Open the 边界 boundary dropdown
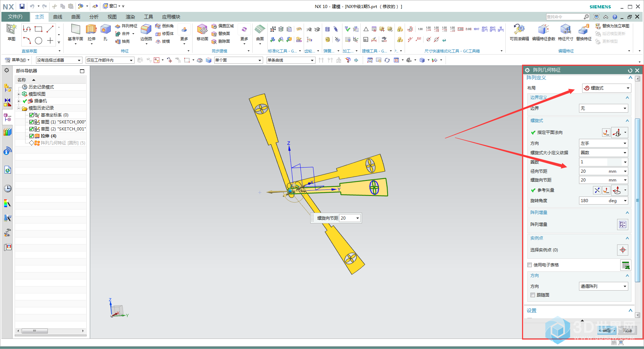Viewport: 644px width, 349px height. pyautogui.click(x=603, y=108)
